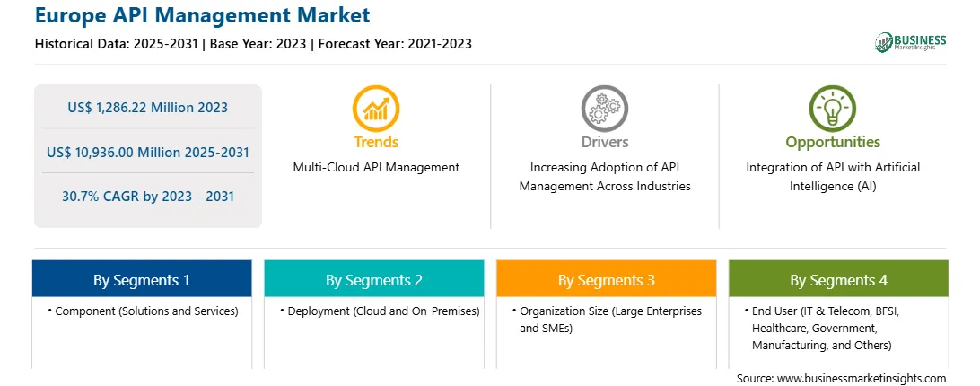Screen dimensions: 980x386
Task: Click the 30.7% CAGR by 2023 - 2031 text
Action: coord(147,197)
